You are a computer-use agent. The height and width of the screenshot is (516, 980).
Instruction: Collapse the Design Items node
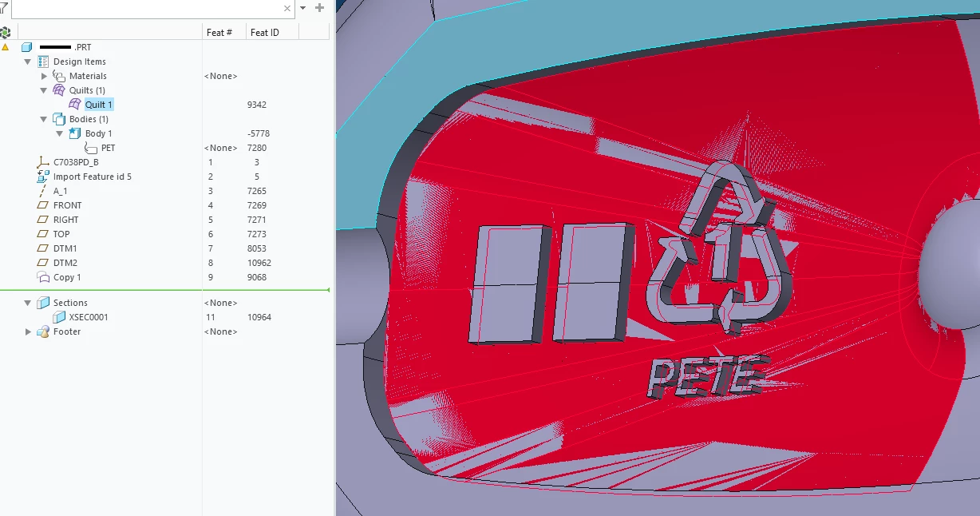[x=27, y=62]
